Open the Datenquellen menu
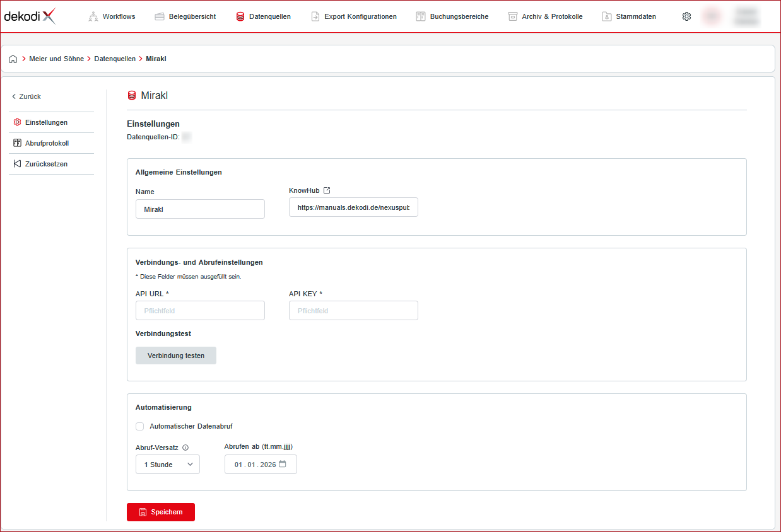 click(x=263, y=16)
